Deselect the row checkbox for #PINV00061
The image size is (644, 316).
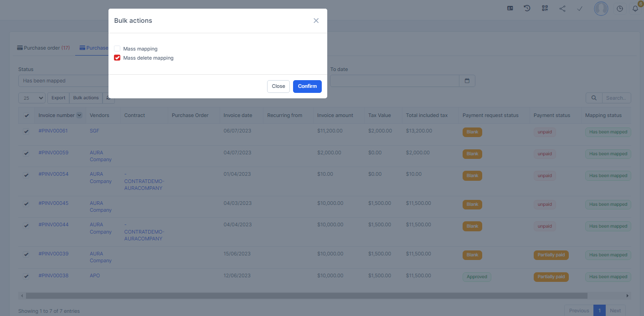click(26, 132)
